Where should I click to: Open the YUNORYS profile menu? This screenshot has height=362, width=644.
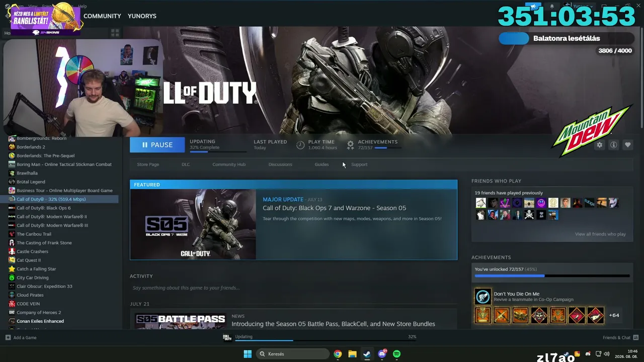(142, 16)
